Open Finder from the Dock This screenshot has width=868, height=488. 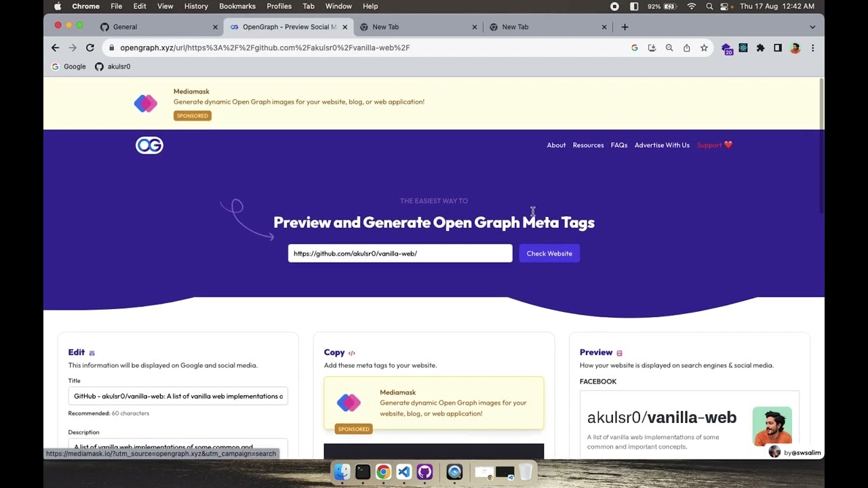[342, 472]
